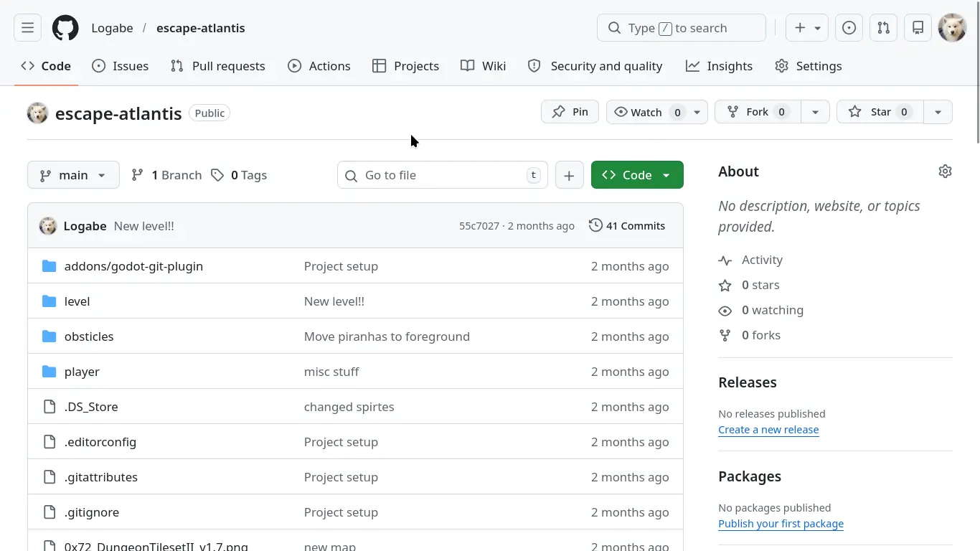Open the .gitattributes file

[x=101, y=477]
